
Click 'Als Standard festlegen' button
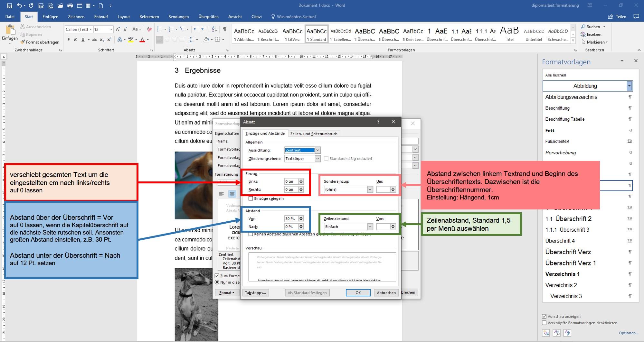click(x=307, y=293)
